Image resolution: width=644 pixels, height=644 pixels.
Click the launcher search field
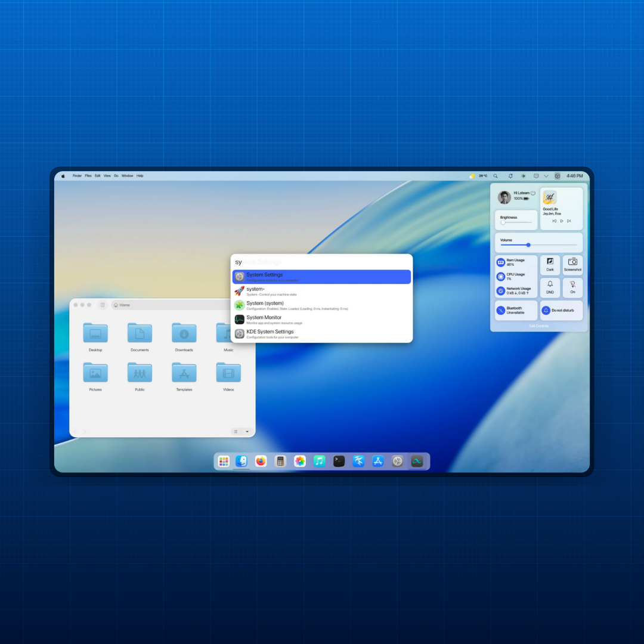tap(321, 262)
